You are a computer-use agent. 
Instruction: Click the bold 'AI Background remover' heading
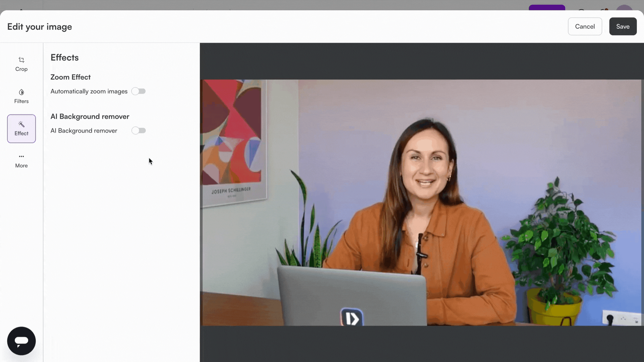pyautogui.click(x=90, y=117)
